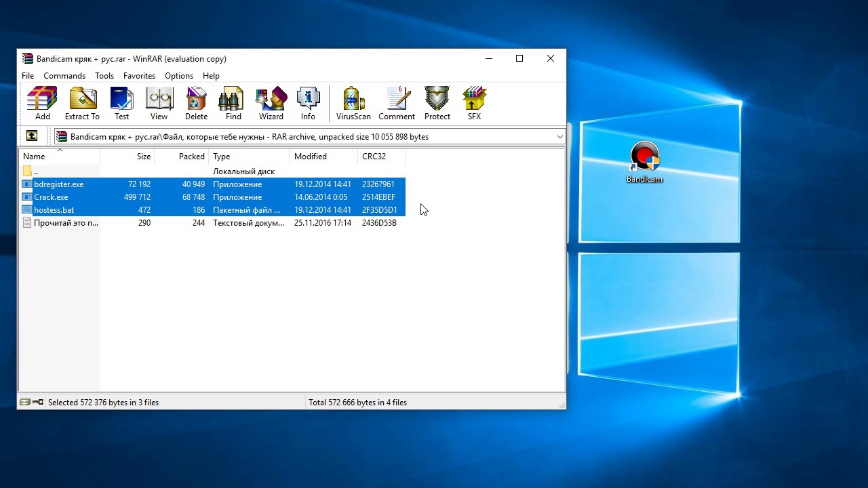The image size is (868, 488).
Task: Click the "Текстовый докум..." type cell
Action: (248, 223)
